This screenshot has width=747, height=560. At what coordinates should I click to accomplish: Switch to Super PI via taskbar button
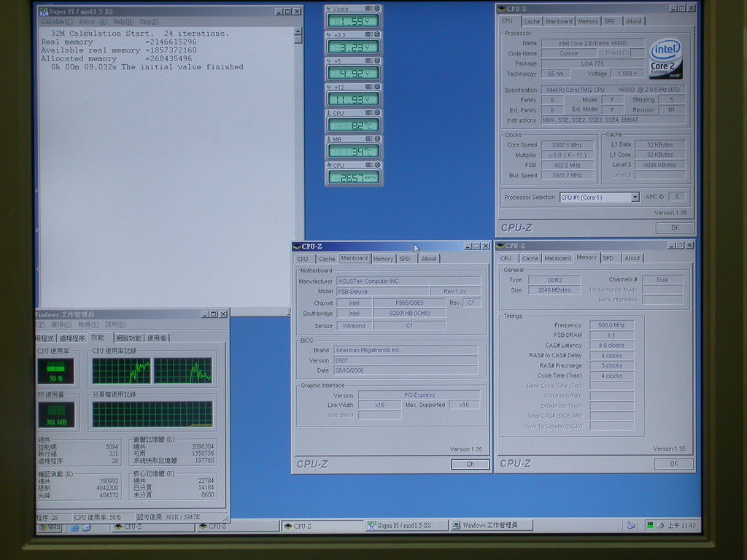click(x=406, y=525)
